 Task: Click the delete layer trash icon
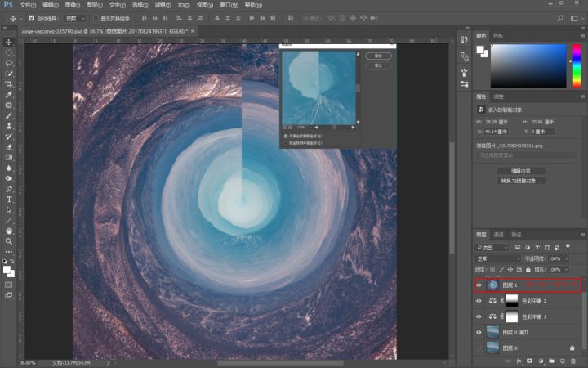click(575, 360)
